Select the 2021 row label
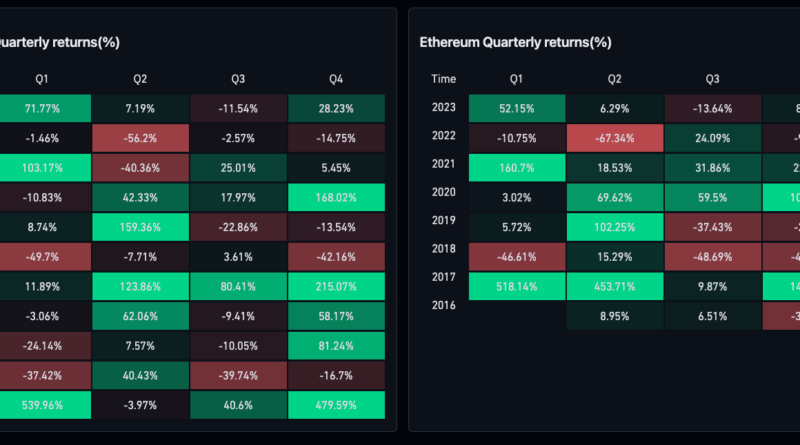The height and width of the screenshot is (445, 800). (443, 163)
